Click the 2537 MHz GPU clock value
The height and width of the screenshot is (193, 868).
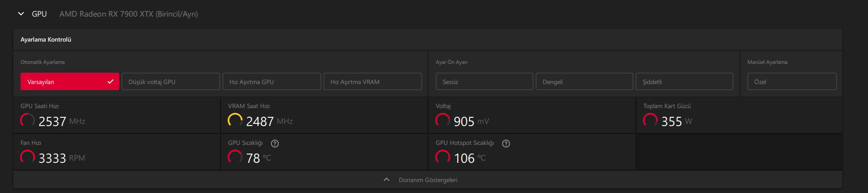pyautogui.click(x=62, y=121)
